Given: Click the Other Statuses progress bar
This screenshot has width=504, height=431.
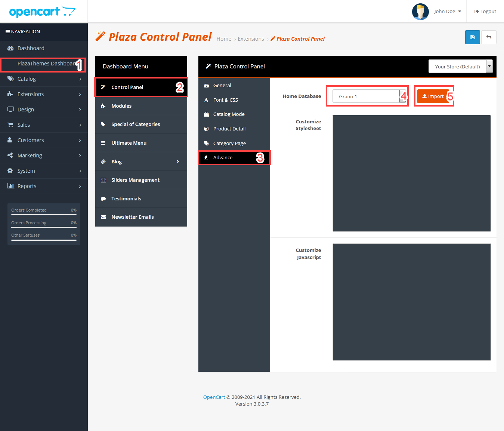Looking at the screenshot, I should tap(44, 240).
